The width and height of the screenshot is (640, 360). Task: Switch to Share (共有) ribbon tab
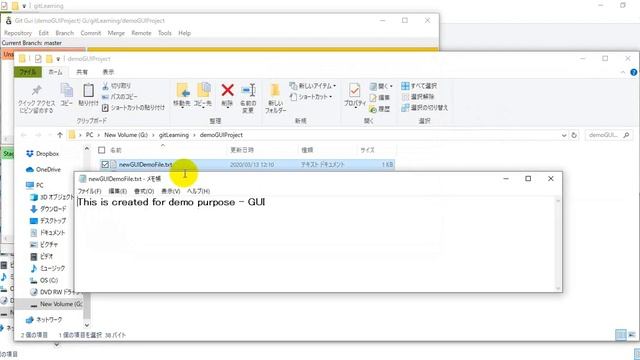pyautogui.click(x=82, y=72)
